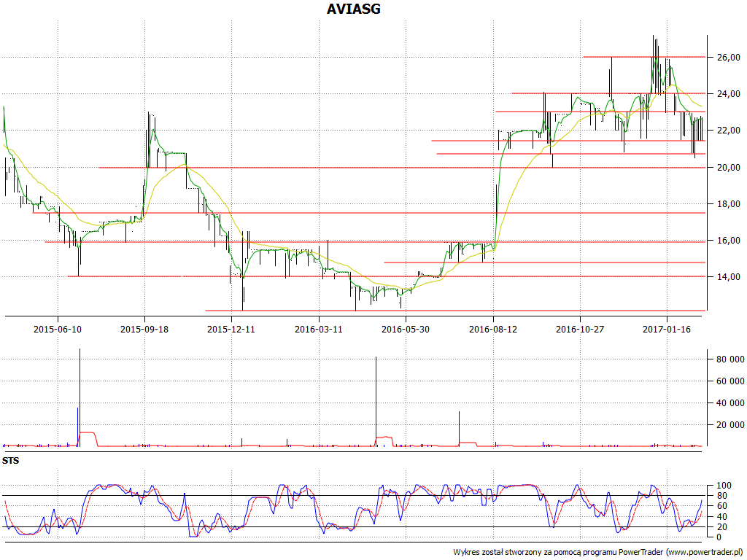747x560 pixels.
Task: Click the volume spike near July 2016
Action: point(460,429)
